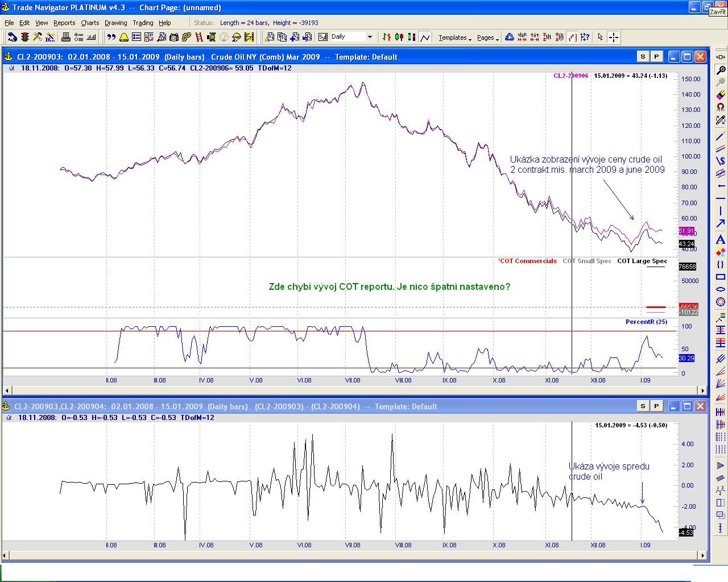Click P button on spread chart
Screen dimensions: 728x582
click(656, 406)
